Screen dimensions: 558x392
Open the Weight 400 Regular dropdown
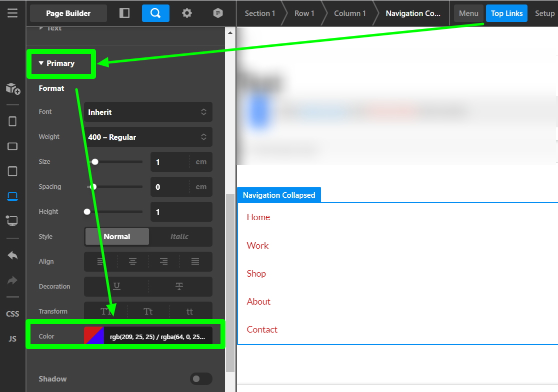coord(148,137)
